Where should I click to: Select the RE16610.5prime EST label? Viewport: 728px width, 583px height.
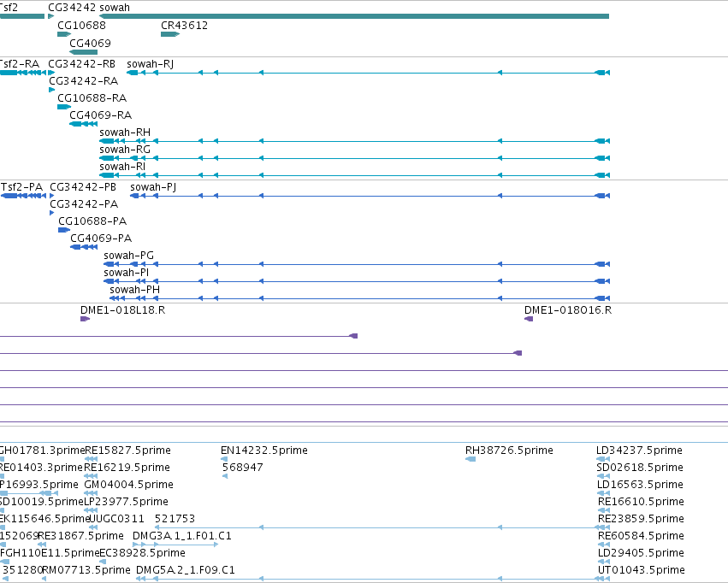tap(642, 502)
